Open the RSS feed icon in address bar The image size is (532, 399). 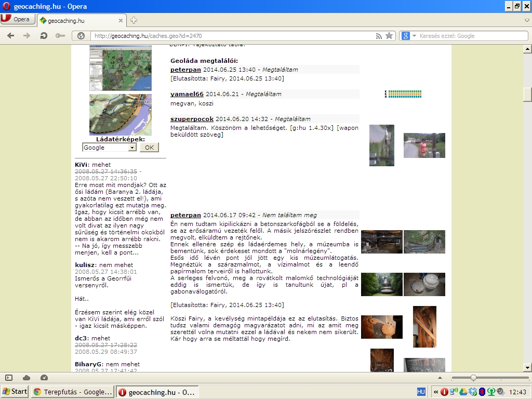(x=379, y=36)
